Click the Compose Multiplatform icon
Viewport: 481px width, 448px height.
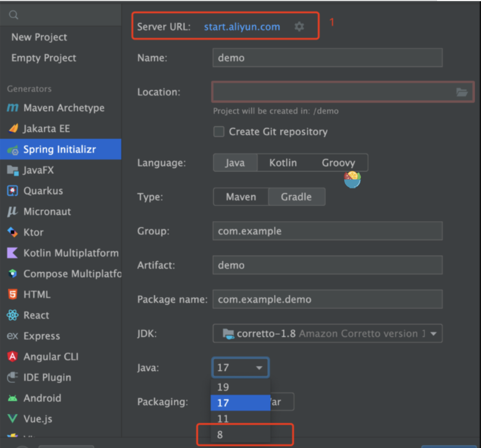(13, 273)
